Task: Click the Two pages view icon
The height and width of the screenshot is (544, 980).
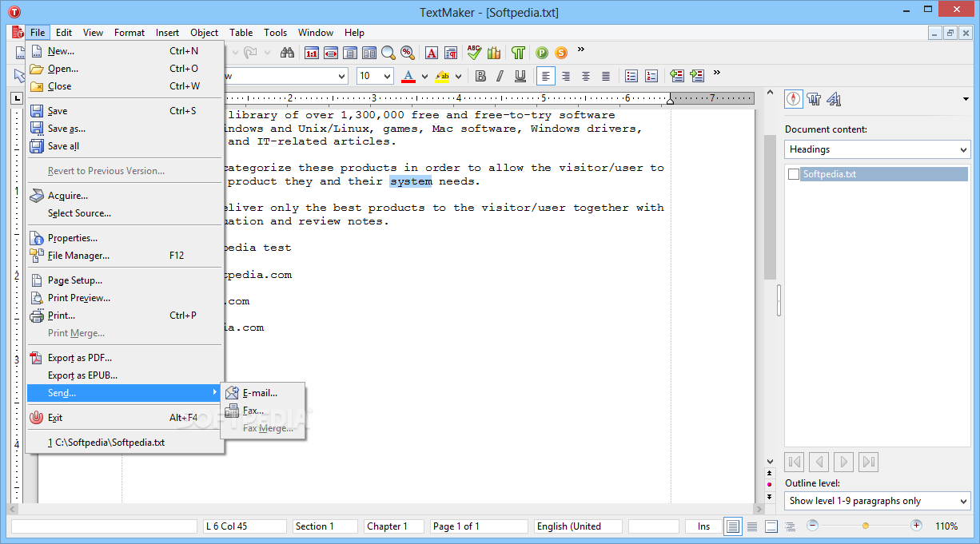Action: (369, 53)
